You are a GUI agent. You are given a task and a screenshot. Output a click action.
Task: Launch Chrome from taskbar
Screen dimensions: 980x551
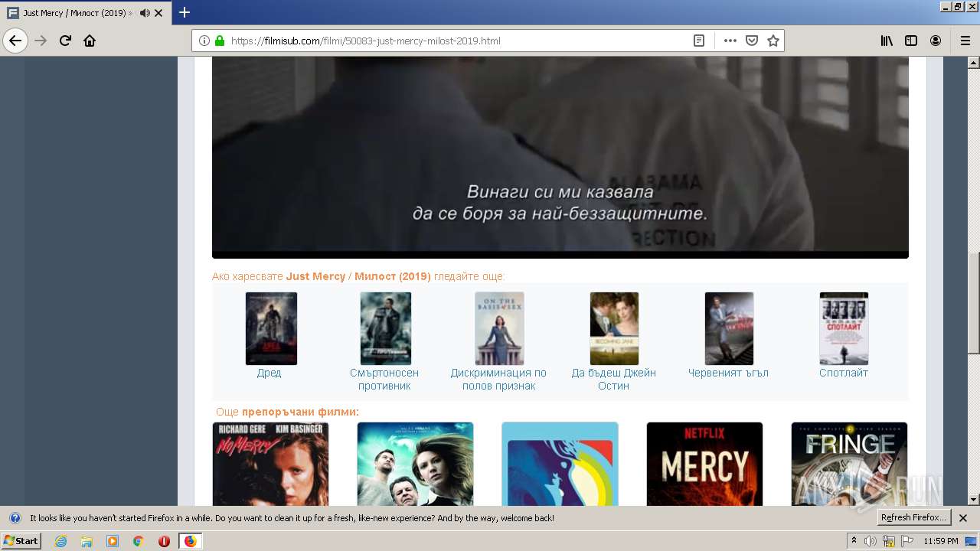[x=138, y=541]
